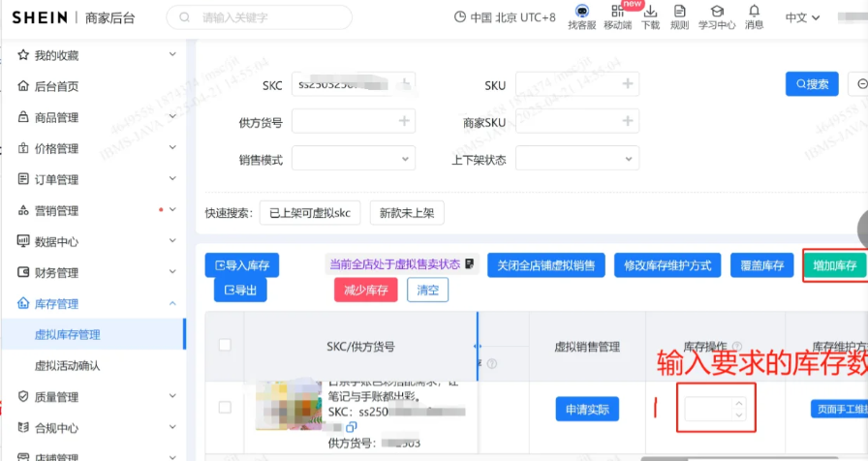Click the icon of 合规中心

pyautogui.click(x=22, y=427)
